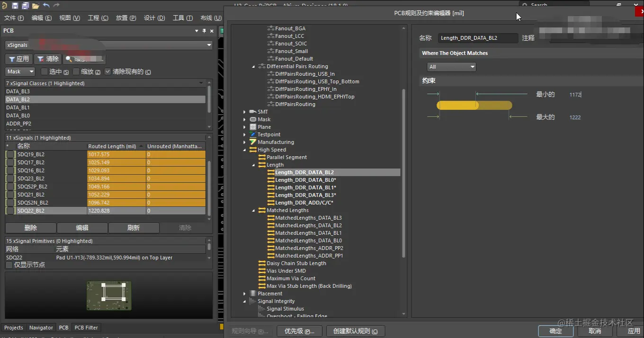Click the Daisy Chain Stub Length icon
This screenshot has width=644, height=338.
262,263
